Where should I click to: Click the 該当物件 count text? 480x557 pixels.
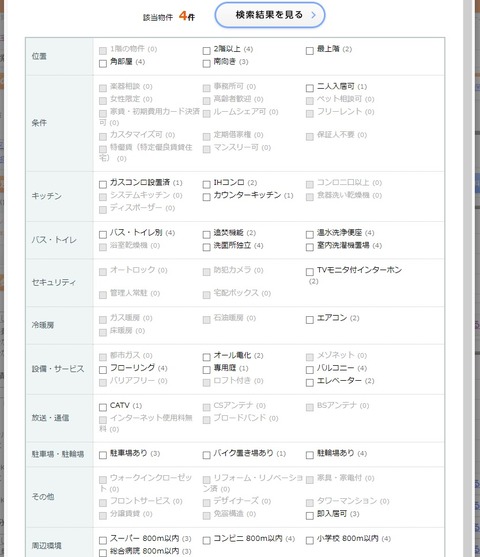pos(169,16)
